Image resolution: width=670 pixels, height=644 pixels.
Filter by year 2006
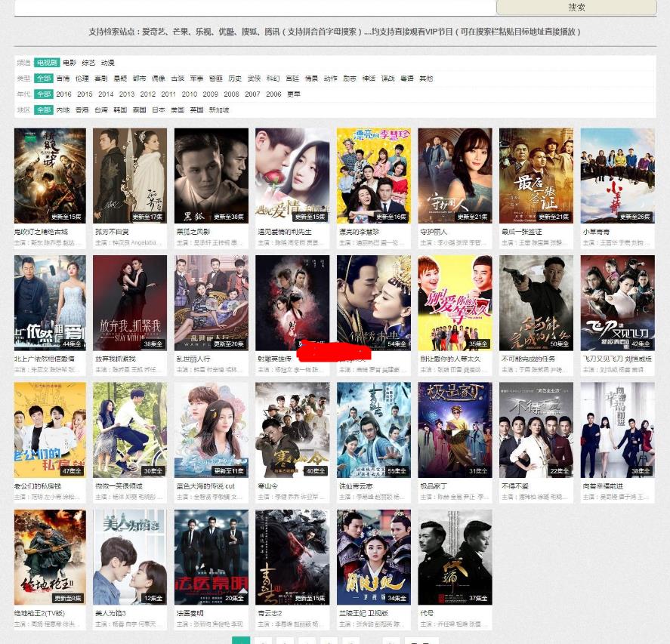[273, 94]
